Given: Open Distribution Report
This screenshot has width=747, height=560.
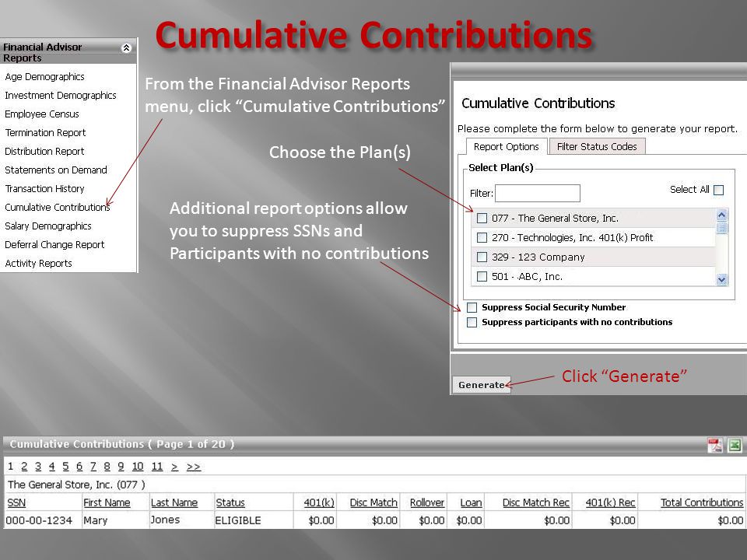Looking at the screenshot, I should [x=44, y=152].
